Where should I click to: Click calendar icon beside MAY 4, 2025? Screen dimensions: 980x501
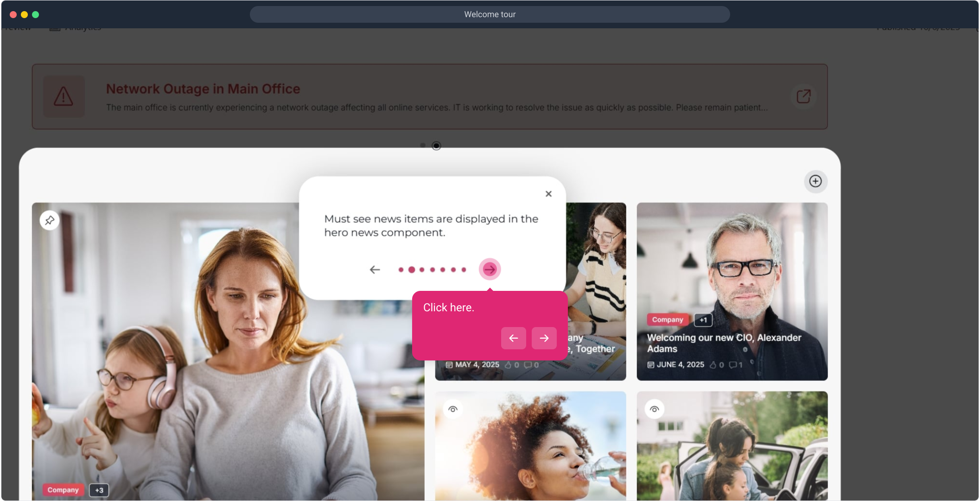(x=449, y=365)
